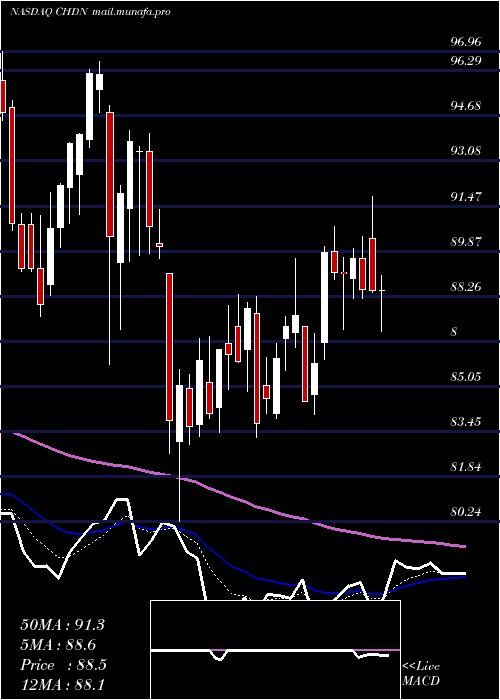Click the 12MA : 88.1 readout
The height and width of the screenshot is (700, 500).
62,685
